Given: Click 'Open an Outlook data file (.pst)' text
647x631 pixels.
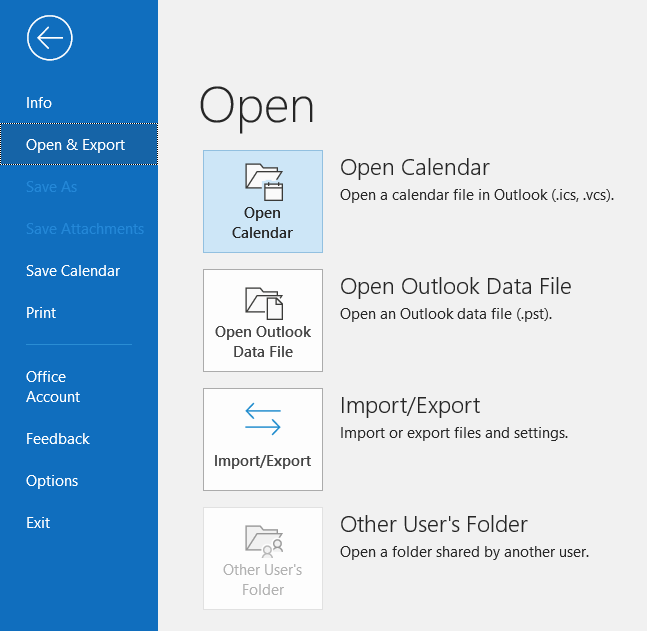Looking at the screenshot, I should tap(446, 314).
